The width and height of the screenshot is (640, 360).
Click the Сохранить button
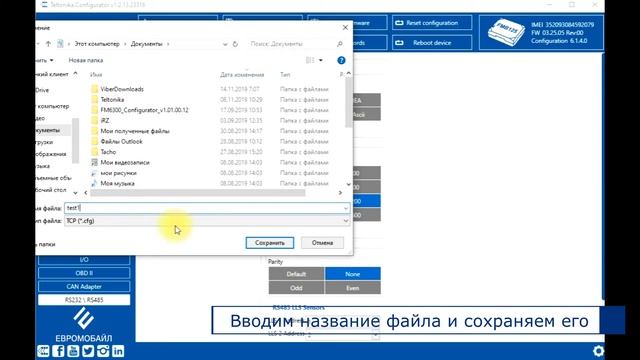(x=270, y=243)
